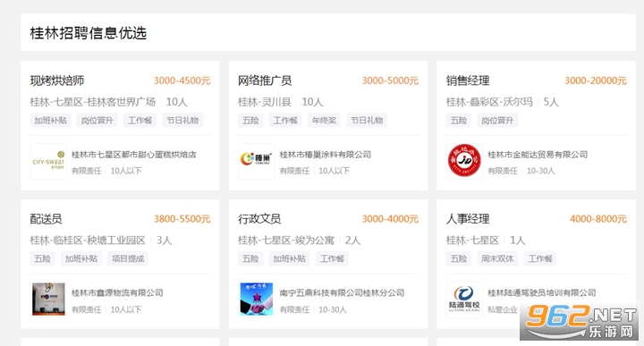Image resolution: width=644 pixels, height=346 pixels.
Task: Click the 桂林招聘信息优选 heading
Action: coord(89,33)
